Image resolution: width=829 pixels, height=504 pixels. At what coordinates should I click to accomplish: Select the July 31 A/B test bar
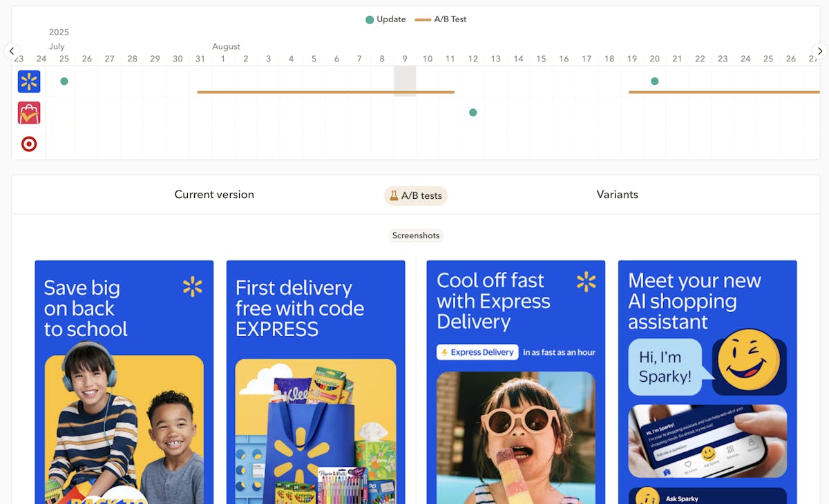[326, 92]
